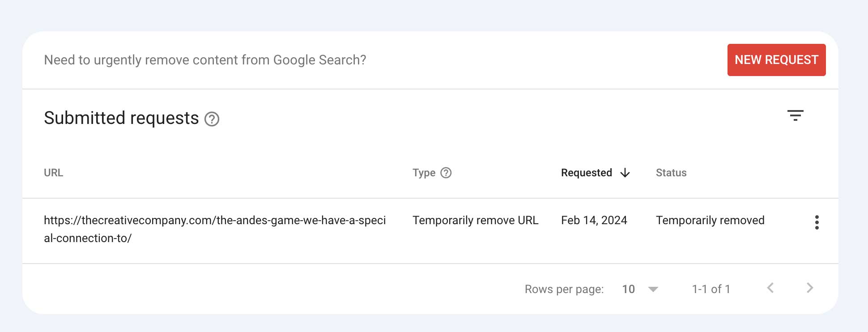Click the NEW REQUEST button
Viewport: 868px width, 332px height.
pos(776,60)
